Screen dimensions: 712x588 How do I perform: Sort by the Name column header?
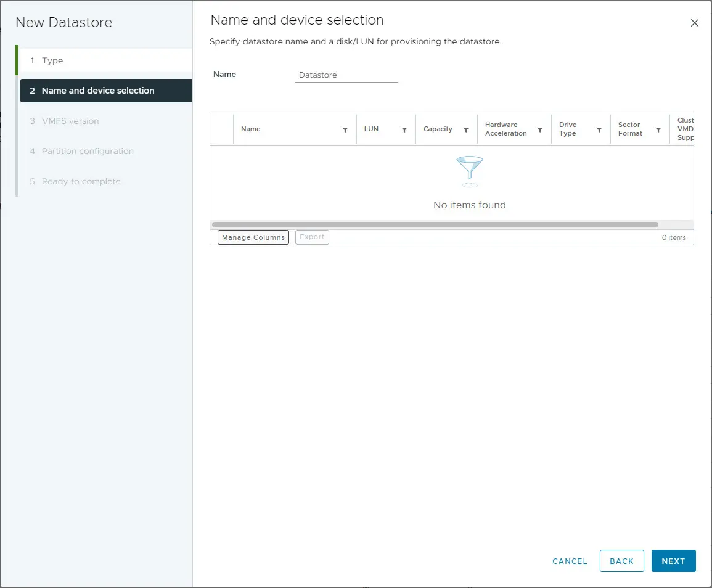[x=251, y=129]
